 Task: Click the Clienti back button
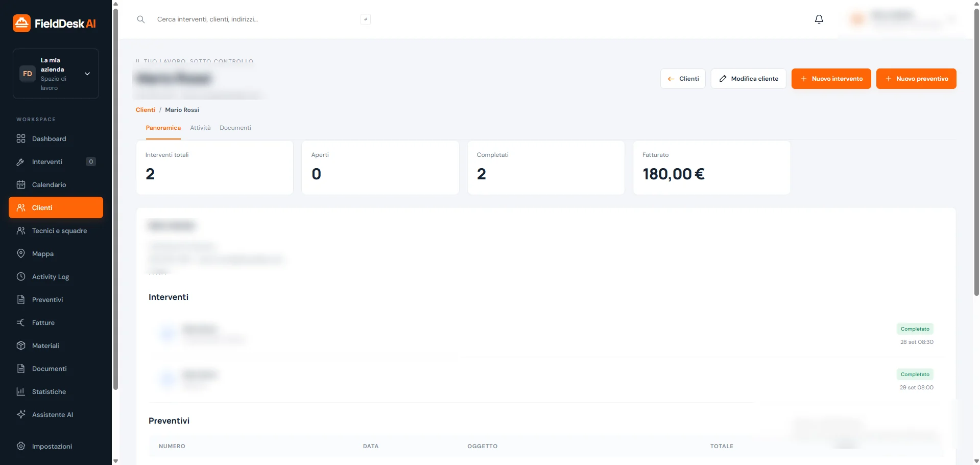coord(683,79)
